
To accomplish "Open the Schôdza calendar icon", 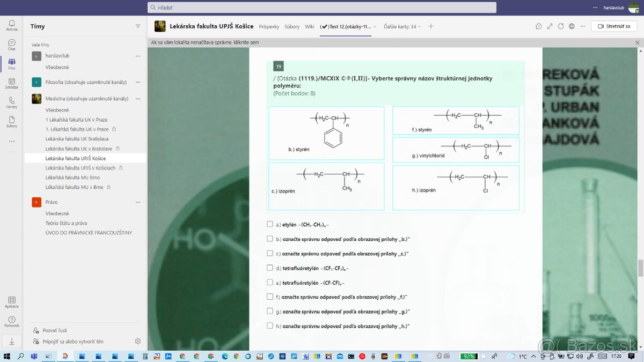I will click(x=12, y=83).
